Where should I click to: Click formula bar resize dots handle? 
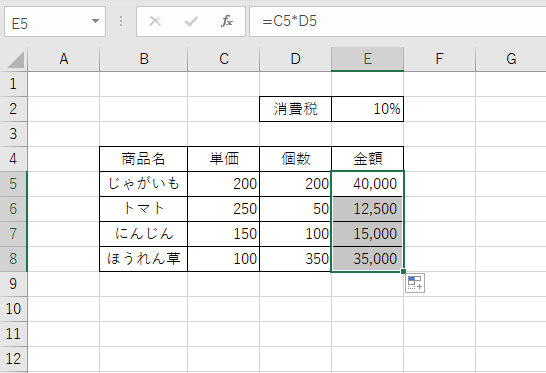(x=121, y=22)
